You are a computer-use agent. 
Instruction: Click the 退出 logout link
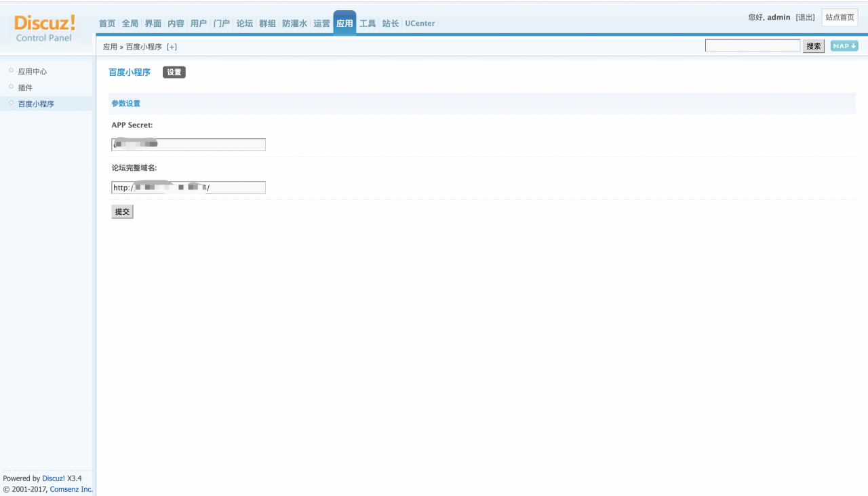click(806, 18)
